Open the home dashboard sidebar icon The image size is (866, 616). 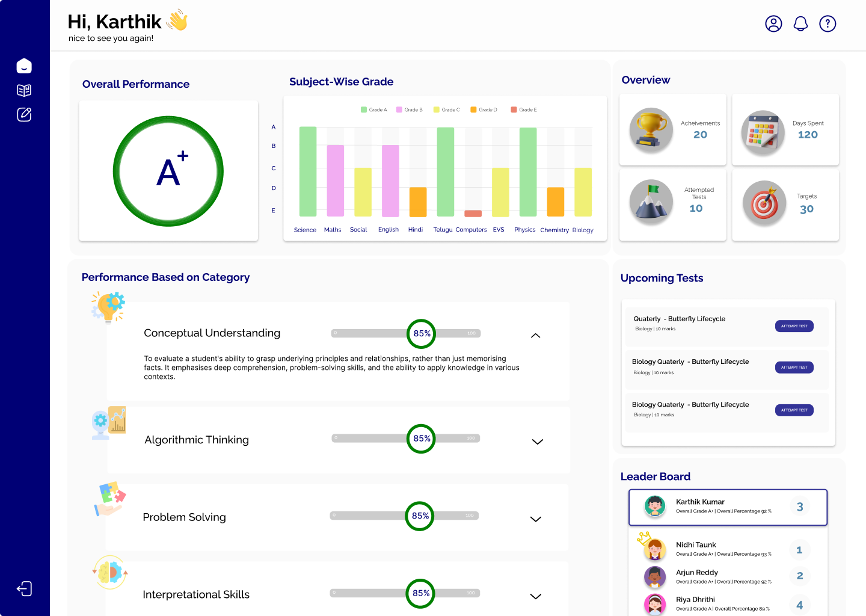tap(24, 66)
